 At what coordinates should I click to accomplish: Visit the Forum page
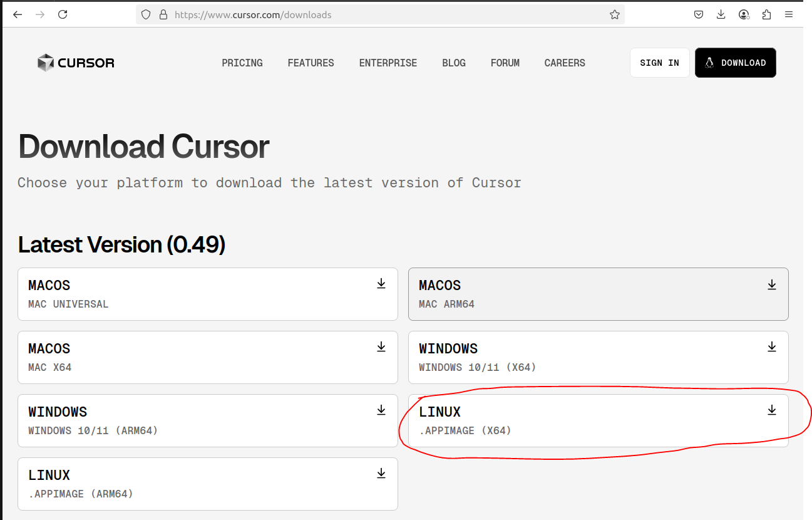coord(505,63)
